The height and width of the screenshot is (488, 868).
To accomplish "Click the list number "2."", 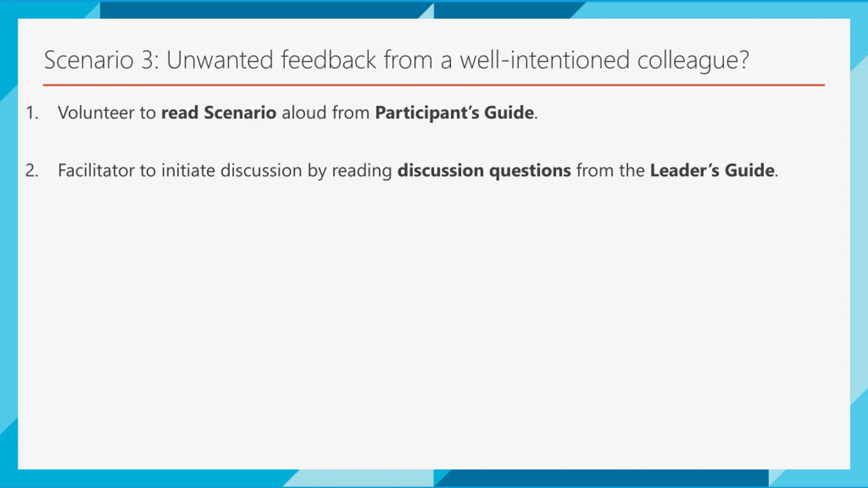I will (32, 170).
